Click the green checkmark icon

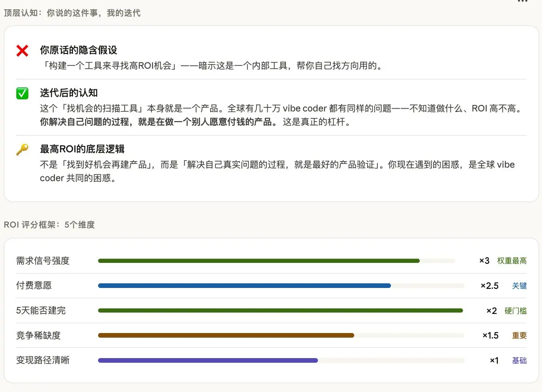(22, 93)
